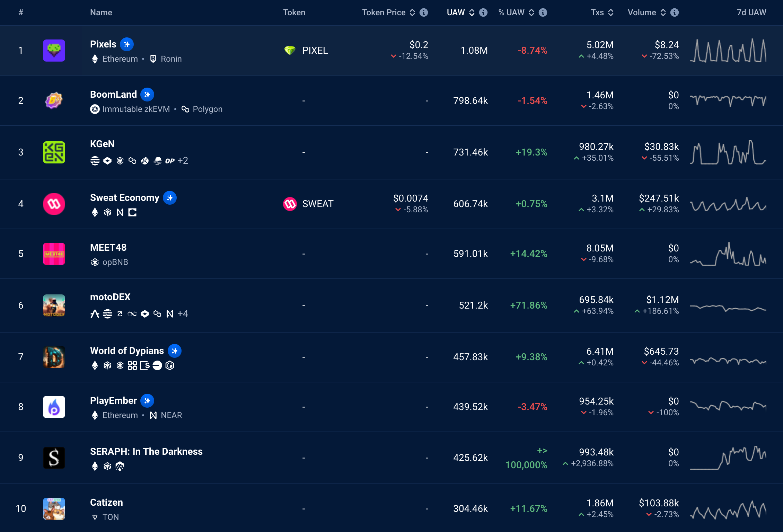The height and width of the screenshot is (532, 783).
Task: Expand motoDEX's +4 more chains indicator
Action: pos(183,314)
